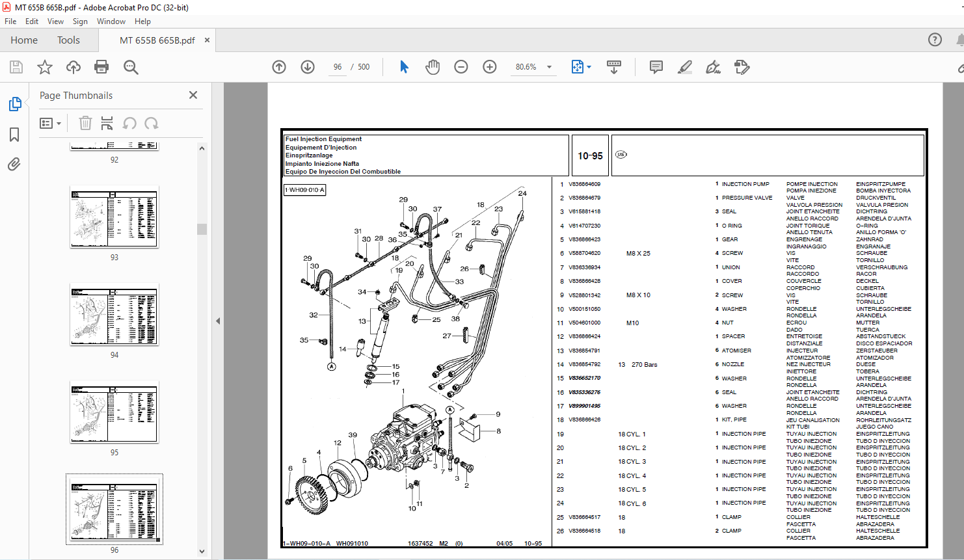This screenshot has height=560, width=964.
Task: Open the Edit menu
Action: [x=32, y=21]
